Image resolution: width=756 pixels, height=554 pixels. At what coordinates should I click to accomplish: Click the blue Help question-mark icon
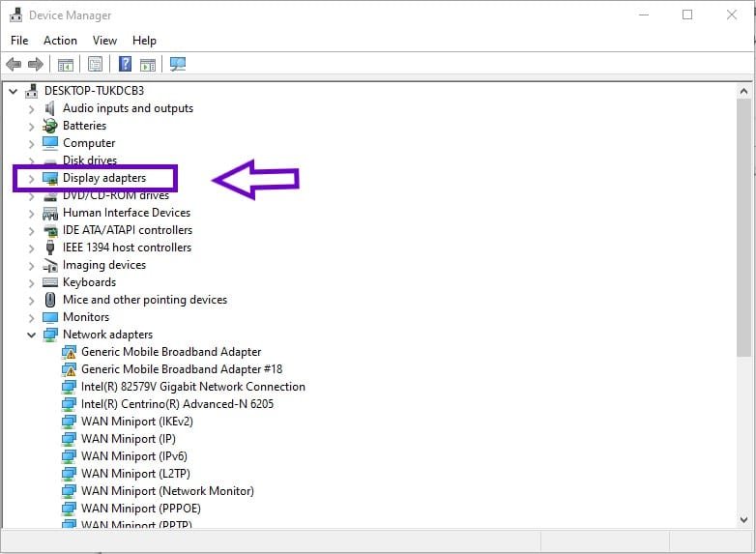click(125, 64)
